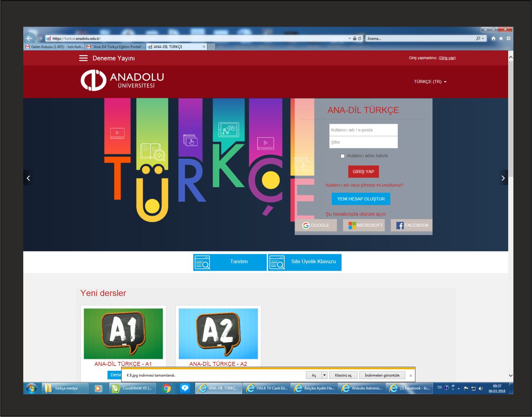Select the ANA-DİL TÜRKÇE browser tab
This screenshot has width=532, height=417.
coord(174,47)
